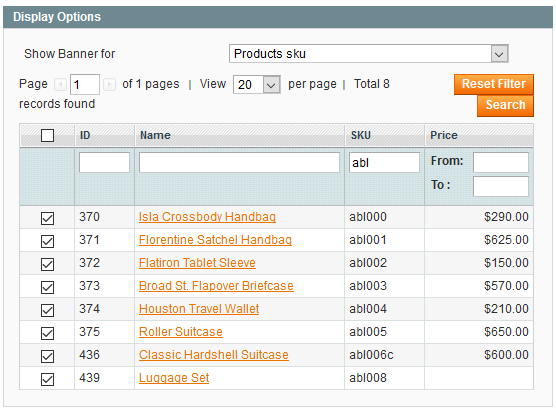Go to next page arrow
Image resolution: width=556 pixels, height=411 pixels.
point(109,85)
